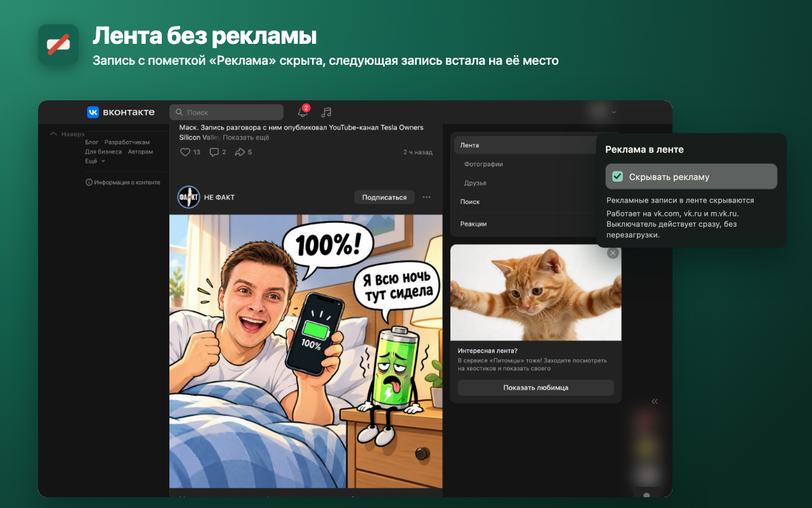Open the Для бизнеса link
This screenshot has height=508, width=812.
click(103, 152)
